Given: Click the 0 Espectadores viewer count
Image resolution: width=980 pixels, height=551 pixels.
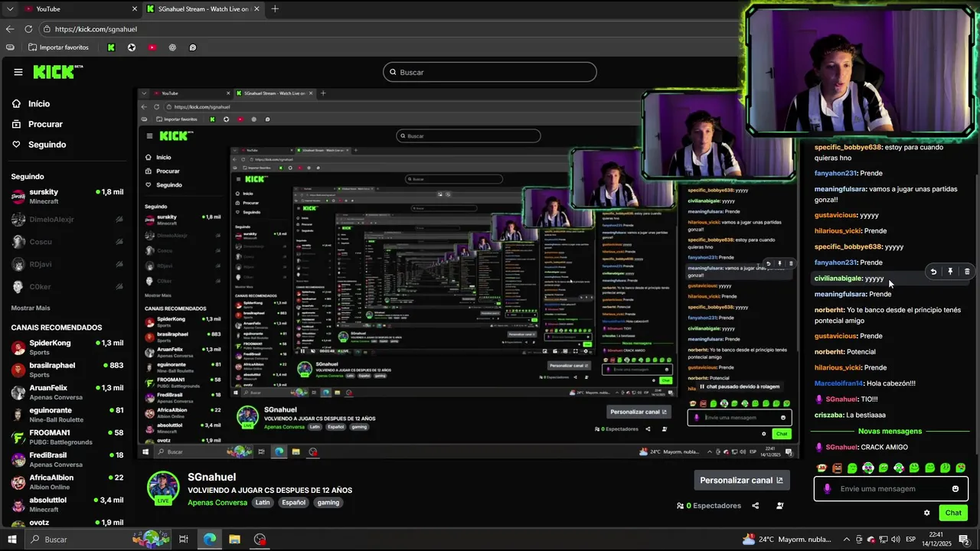Looking at the screenshot, I should [709, 506].
